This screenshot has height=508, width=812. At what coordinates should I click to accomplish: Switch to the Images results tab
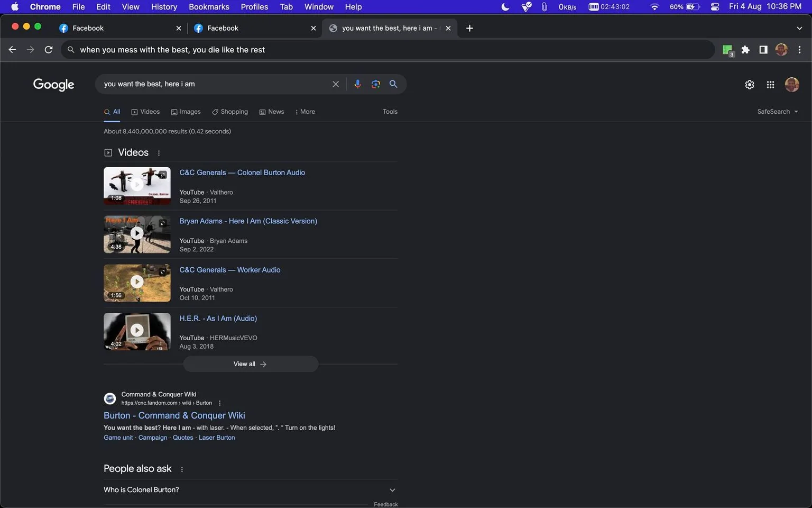[x=186, y=112]
